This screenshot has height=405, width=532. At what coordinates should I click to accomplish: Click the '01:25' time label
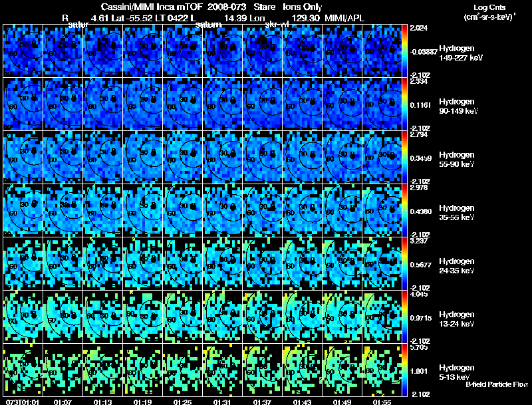(x=182, y=402)
